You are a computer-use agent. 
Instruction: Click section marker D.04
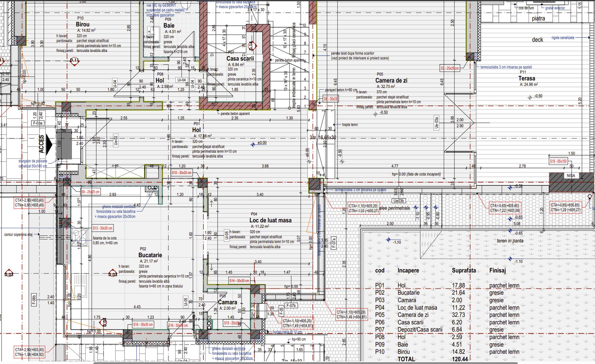[x=105, y=322]
